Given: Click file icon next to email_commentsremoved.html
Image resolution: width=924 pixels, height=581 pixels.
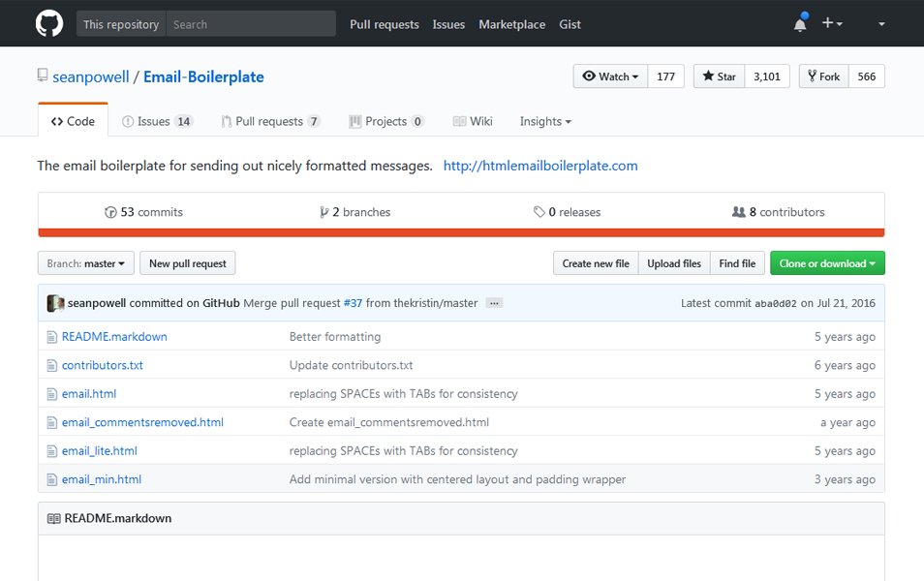Looking at the screenshot, I should (x=52, y=422).
